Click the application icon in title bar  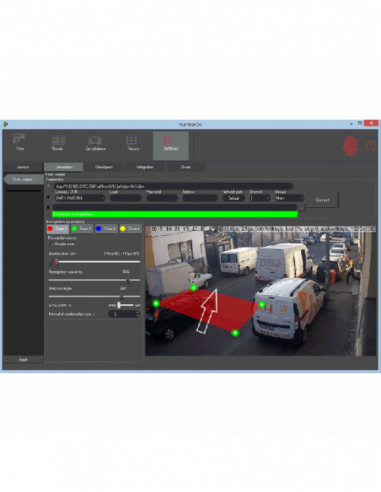(5, 124)
